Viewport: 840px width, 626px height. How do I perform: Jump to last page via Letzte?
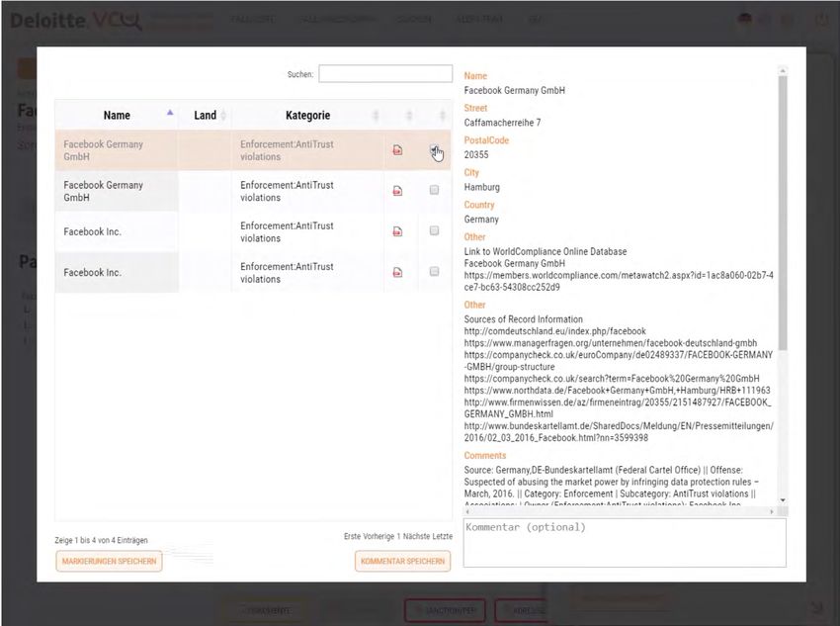(x=442, y=536)
